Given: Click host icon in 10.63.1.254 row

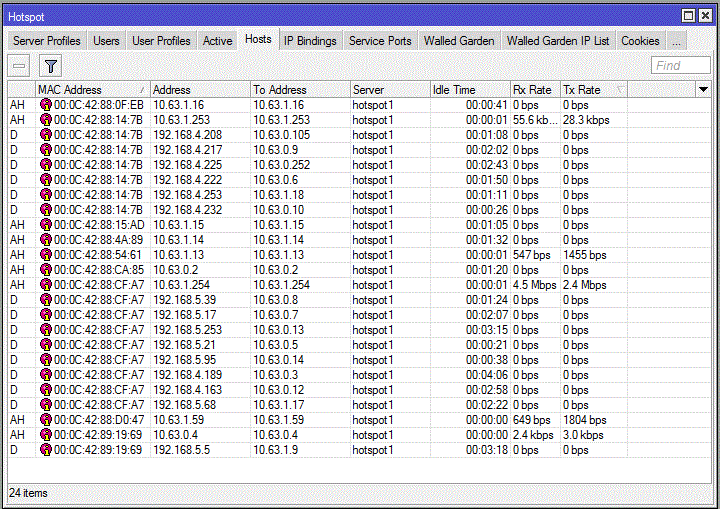Looking at the screenshot, I should click(x=45, y=285).
